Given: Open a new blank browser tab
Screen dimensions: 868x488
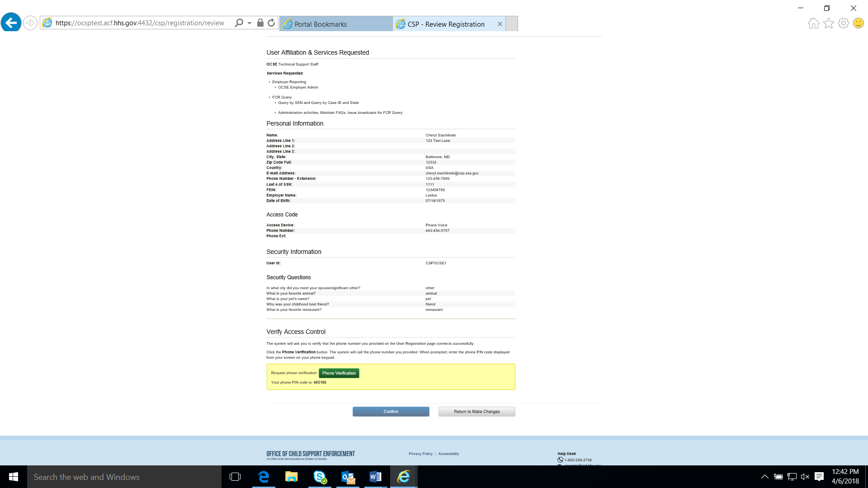Looking at the screenshot, I should tap(512, 24).
